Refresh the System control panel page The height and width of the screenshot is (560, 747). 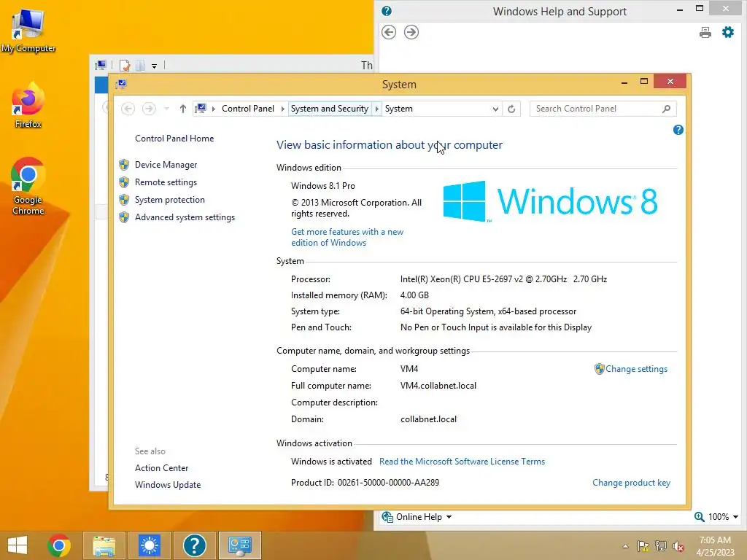coord(511,109)
